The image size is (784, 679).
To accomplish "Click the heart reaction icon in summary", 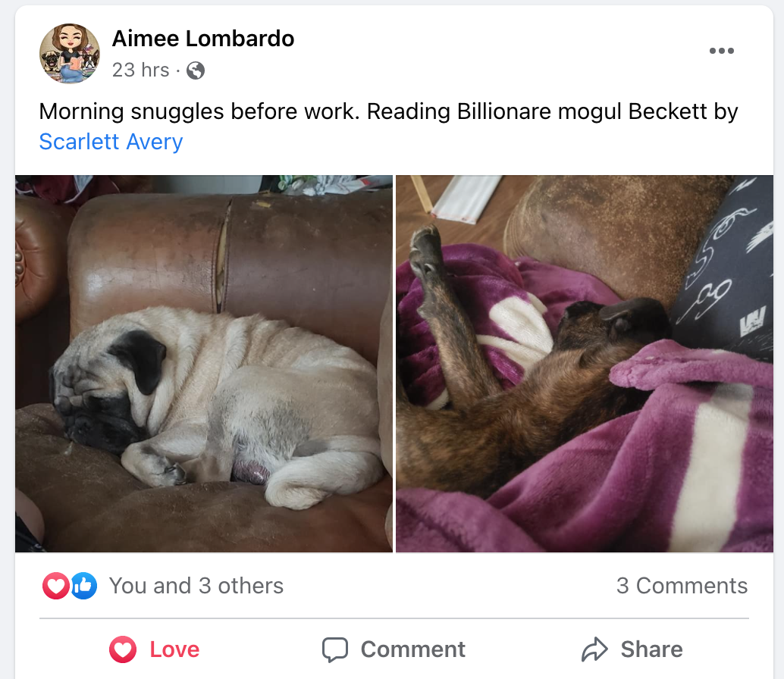I will [x=55, y=586].
